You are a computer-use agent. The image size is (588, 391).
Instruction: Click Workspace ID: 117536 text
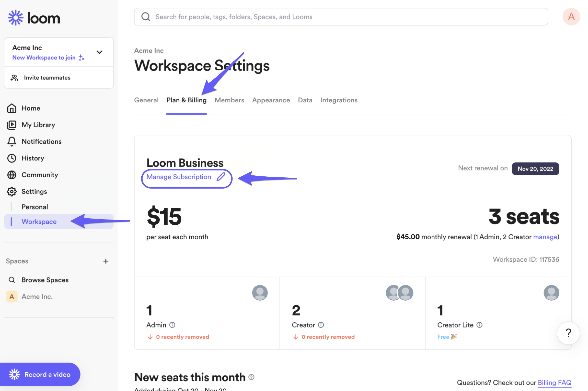526,259
